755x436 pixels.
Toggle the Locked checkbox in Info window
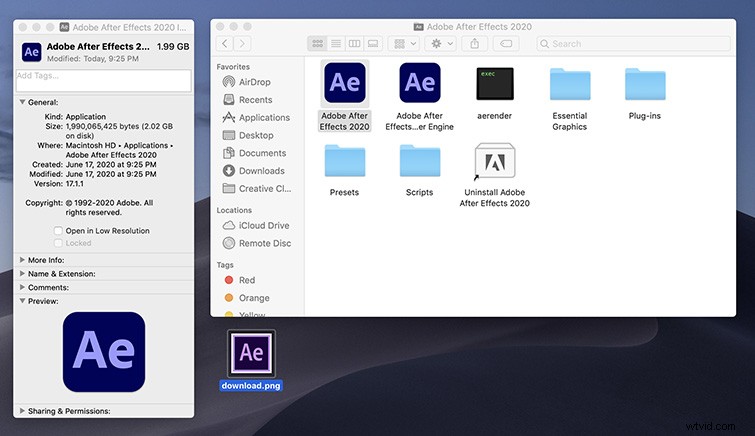coord(58,243)
